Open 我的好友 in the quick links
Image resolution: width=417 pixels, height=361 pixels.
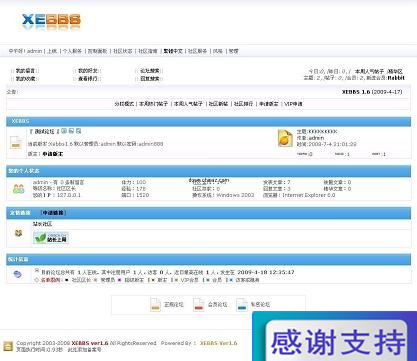88,71
